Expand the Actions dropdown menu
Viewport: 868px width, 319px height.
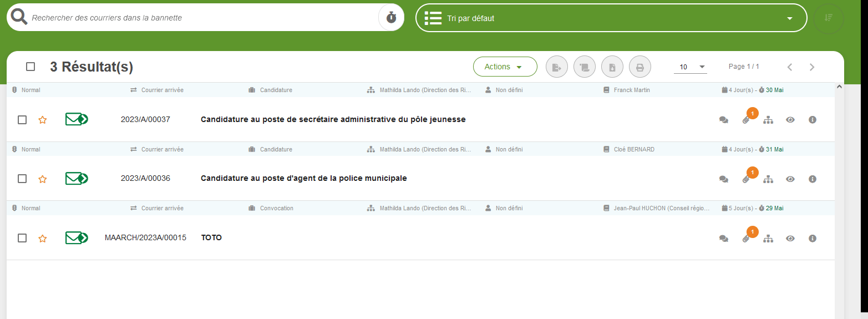(505, 67)
